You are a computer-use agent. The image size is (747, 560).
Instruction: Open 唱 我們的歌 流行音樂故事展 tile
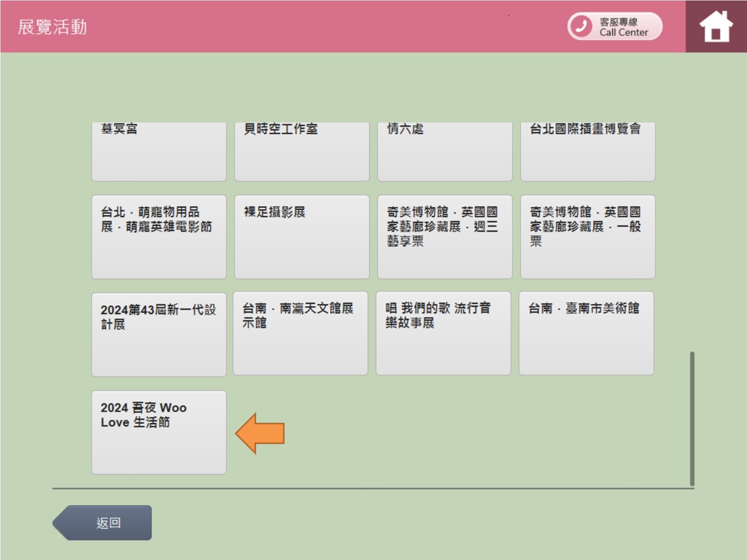pyautogui.click(x=443, y=333)
